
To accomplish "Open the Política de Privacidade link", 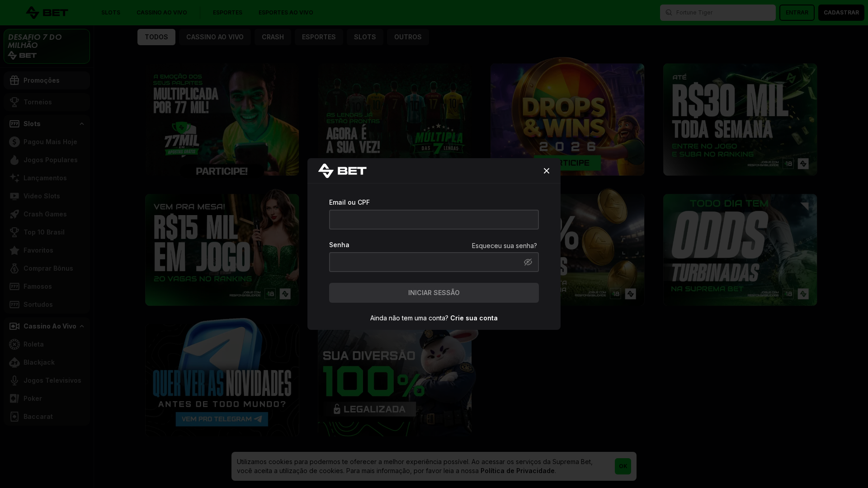I will (518, 471).
